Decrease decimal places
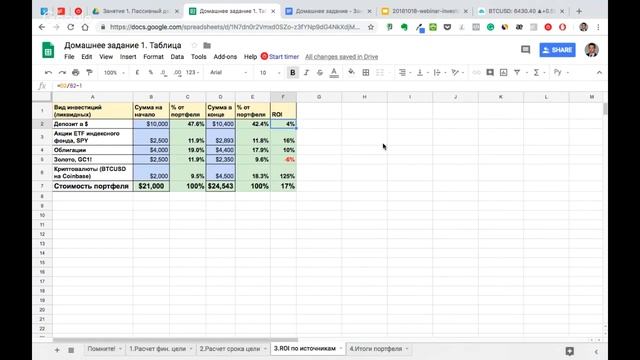This screenshot has width=640, height=360. 164,73
